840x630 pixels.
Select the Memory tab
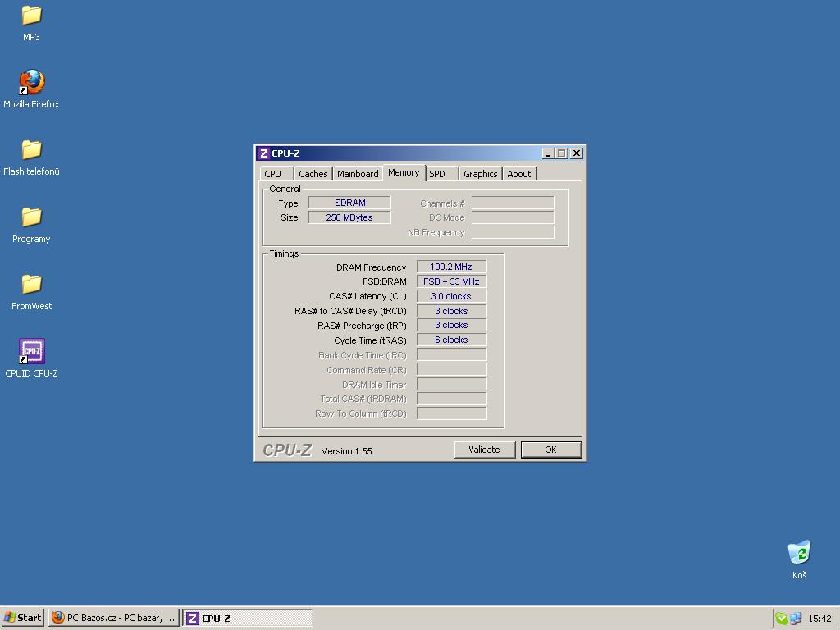404,172
